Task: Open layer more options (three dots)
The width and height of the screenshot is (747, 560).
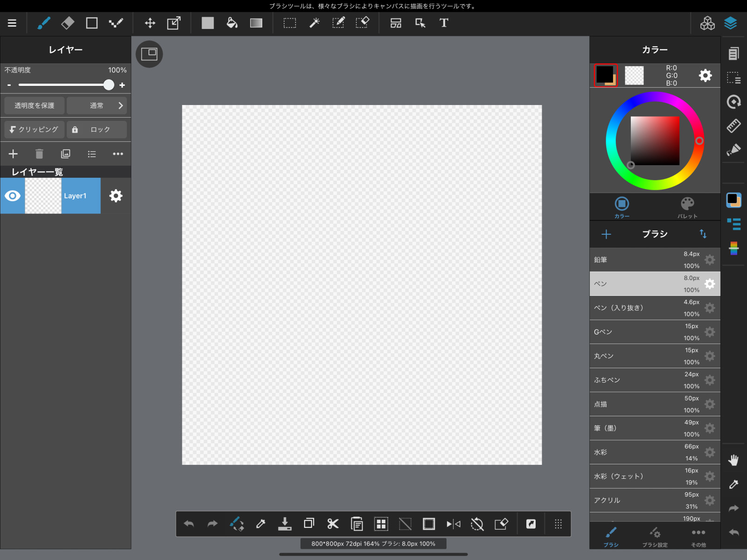Action: pos(118,154)
